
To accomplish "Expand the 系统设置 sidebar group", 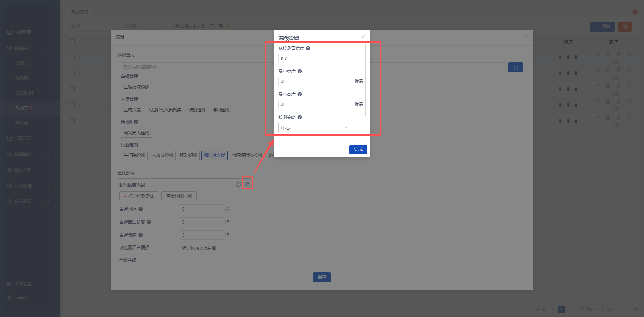I will tap(30, 201).
